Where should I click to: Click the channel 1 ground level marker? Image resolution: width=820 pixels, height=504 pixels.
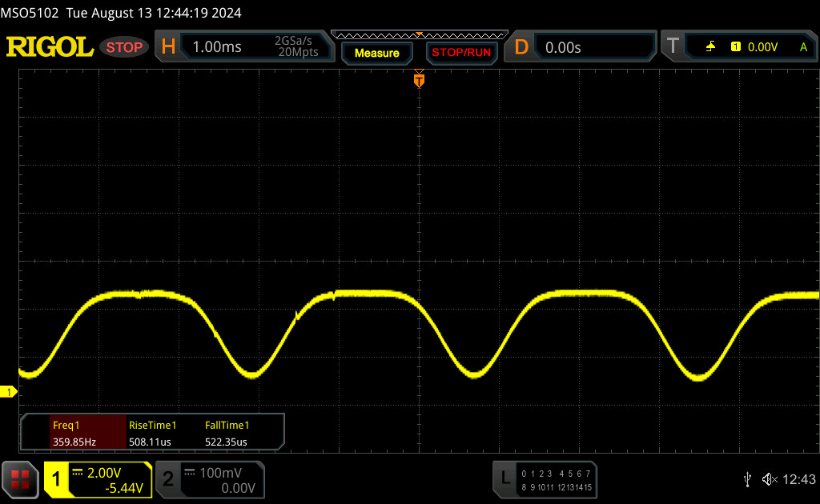10,392
